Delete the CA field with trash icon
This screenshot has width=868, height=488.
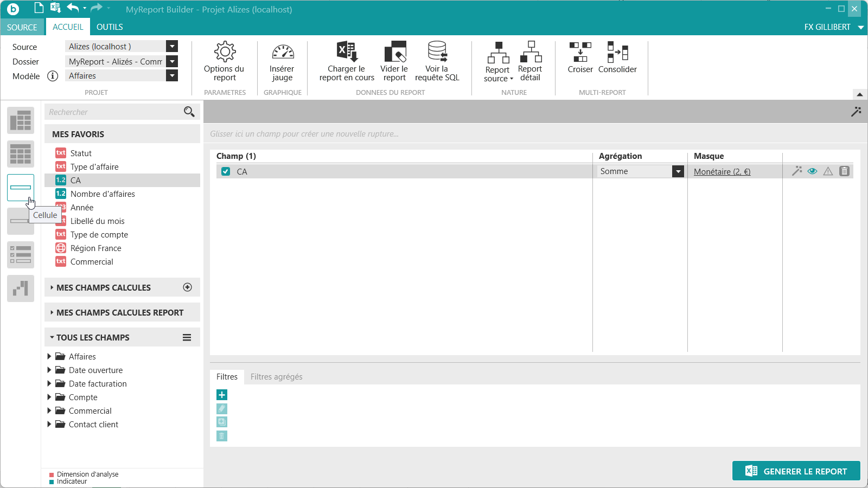(x=844, y=171)
